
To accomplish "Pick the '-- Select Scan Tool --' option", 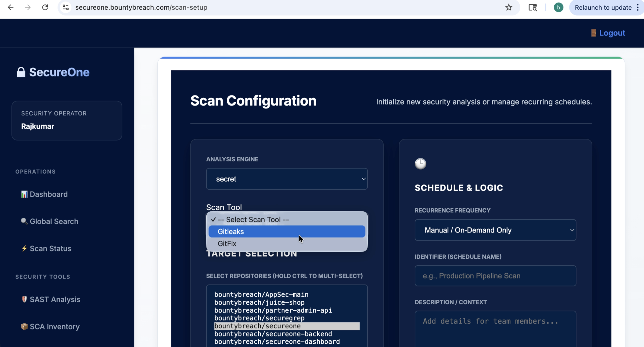I will [287, 219].
